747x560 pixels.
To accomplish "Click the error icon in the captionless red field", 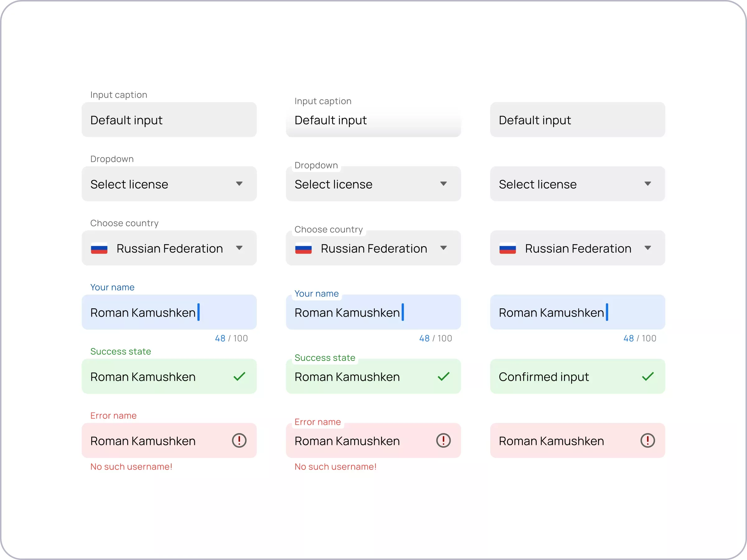I will 647,441.
